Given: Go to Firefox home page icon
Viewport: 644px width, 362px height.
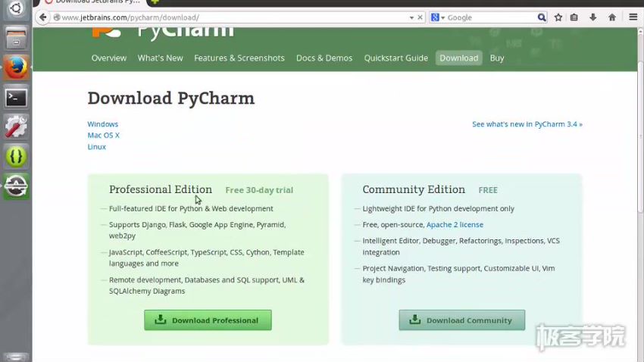Looking at the screenshot, I should (x=612, y=17).
